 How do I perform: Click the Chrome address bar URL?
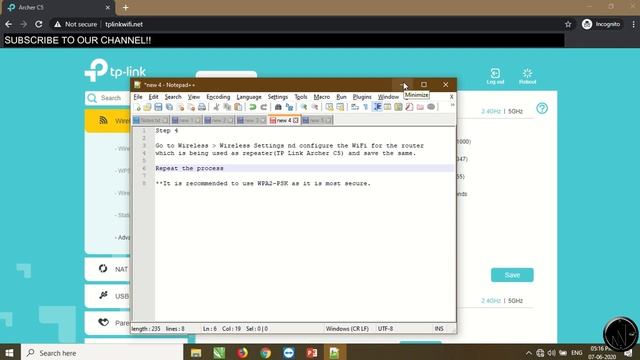[x=124, y=24]
